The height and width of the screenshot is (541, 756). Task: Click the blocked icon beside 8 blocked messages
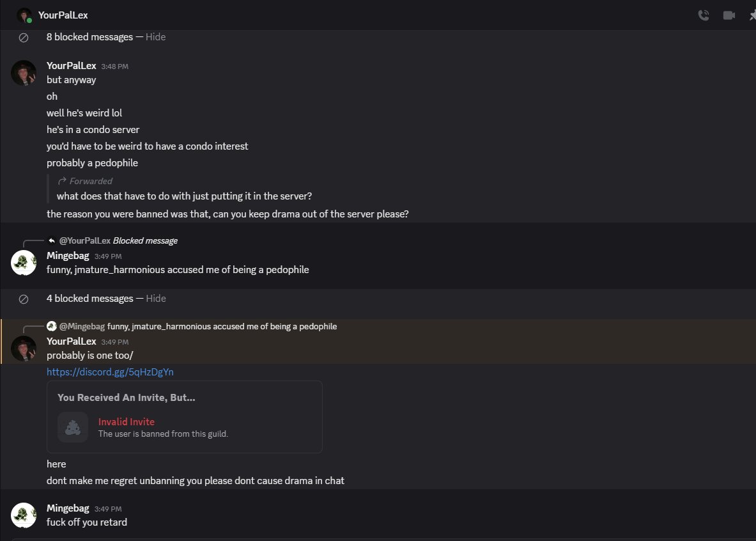(23, 38)
